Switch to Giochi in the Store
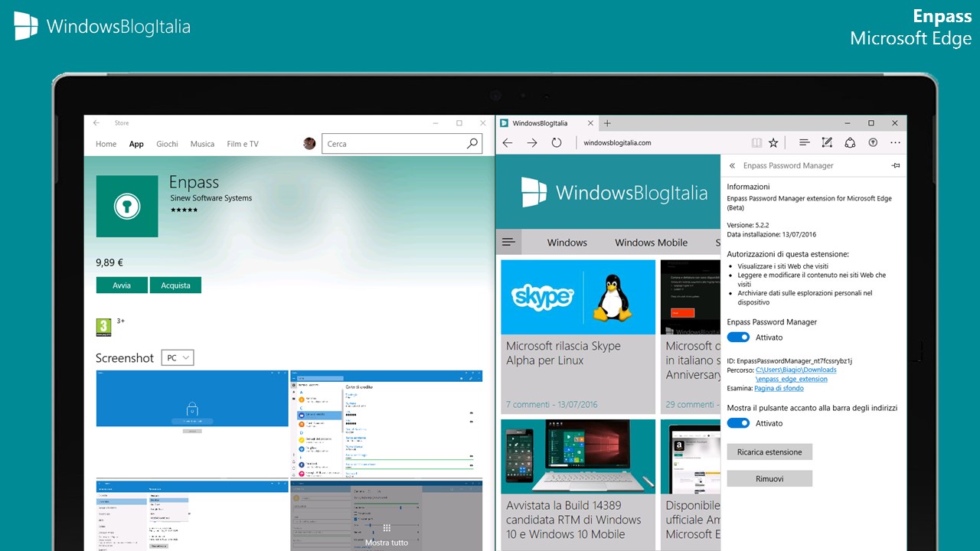This screenshot has height=551, width=980. 167,144
